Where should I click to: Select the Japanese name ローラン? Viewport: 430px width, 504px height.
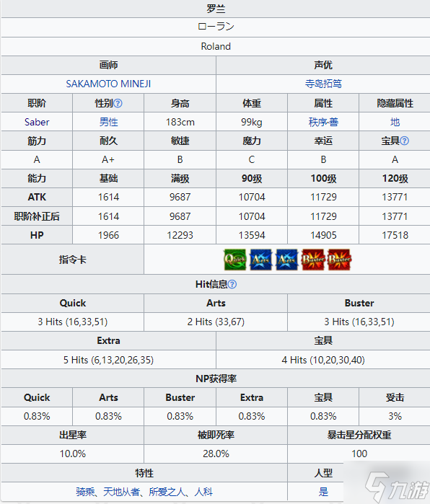[x=216, y=27]
